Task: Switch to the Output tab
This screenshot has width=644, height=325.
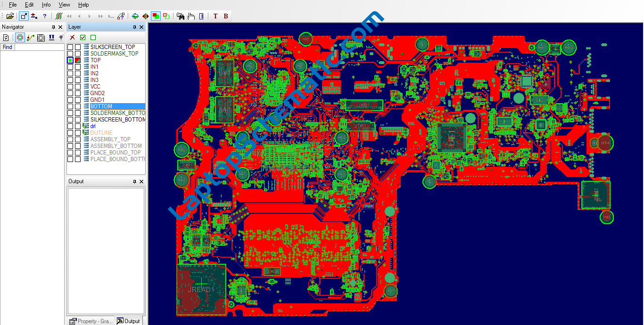Action: 129,321
